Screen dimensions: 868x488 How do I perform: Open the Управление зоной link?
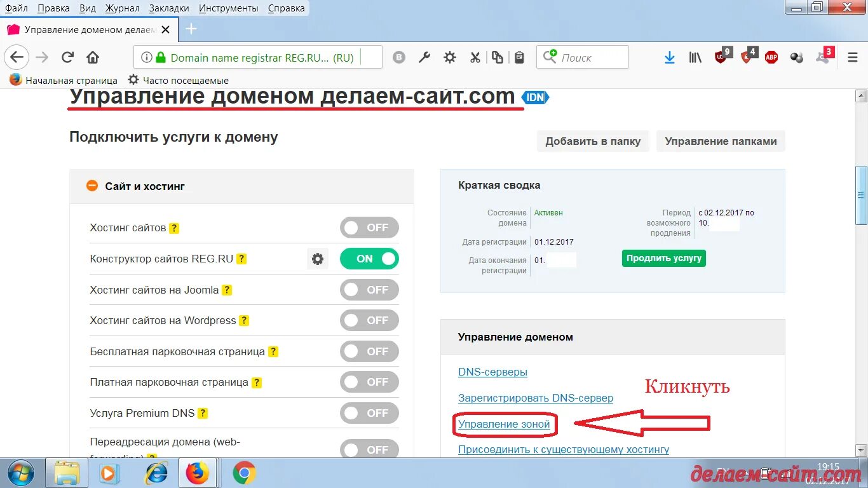tap(504, 424)
